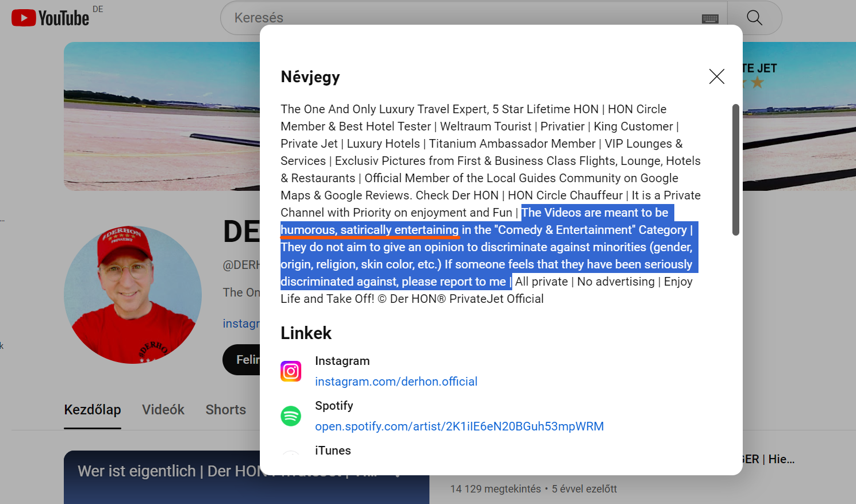The height and width of the screenshot is (504, 856).
Task: Click the dialog's vertical scrollbar
Action: [735, 170]
